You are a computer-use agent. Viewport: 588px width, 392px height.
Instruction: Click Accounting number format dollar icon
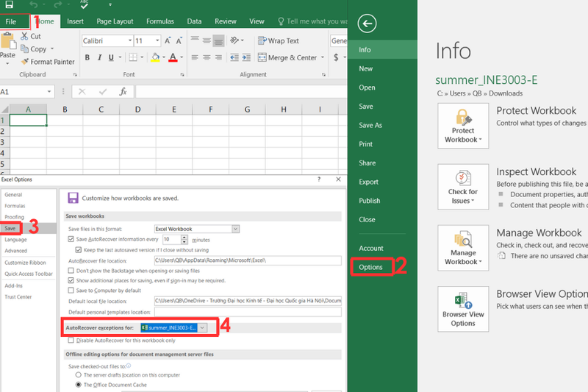pyautogui.click(x=336, y=57)
